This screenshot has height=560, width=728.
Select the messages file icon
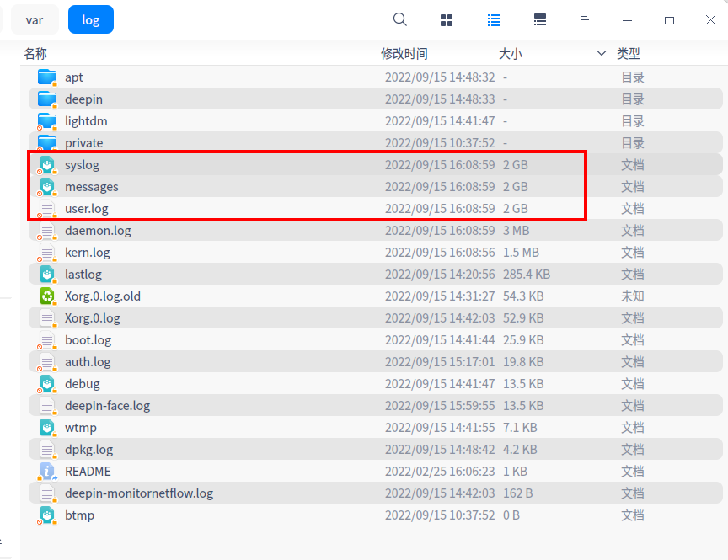coord(47,186)
